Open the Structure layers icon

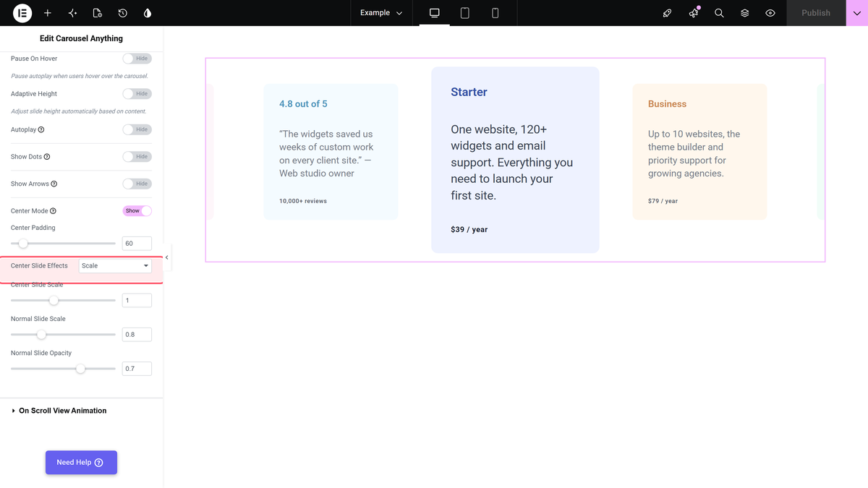click(x=744, y=13)
